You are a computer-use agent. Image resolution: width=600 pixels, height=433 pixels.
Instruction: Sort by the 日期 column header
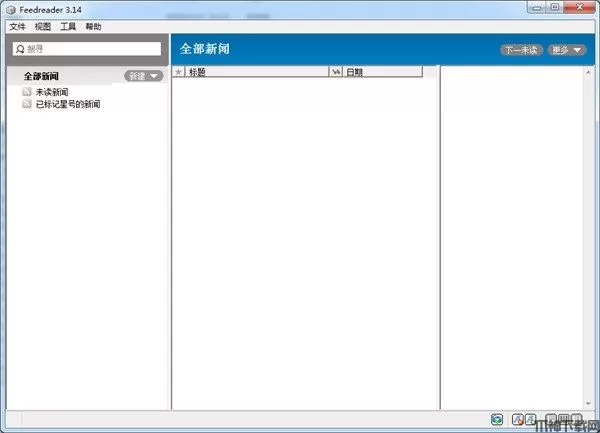[382, 72]
